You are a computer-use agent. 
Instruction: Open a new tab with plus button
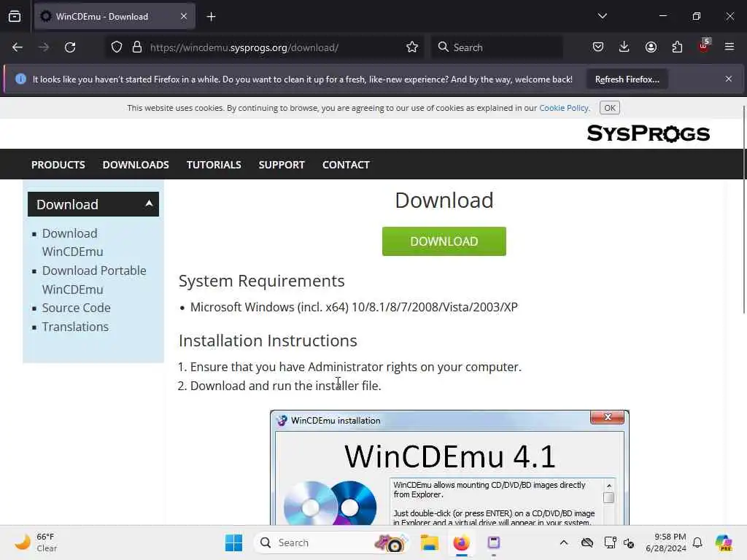(x=211, y=17)
